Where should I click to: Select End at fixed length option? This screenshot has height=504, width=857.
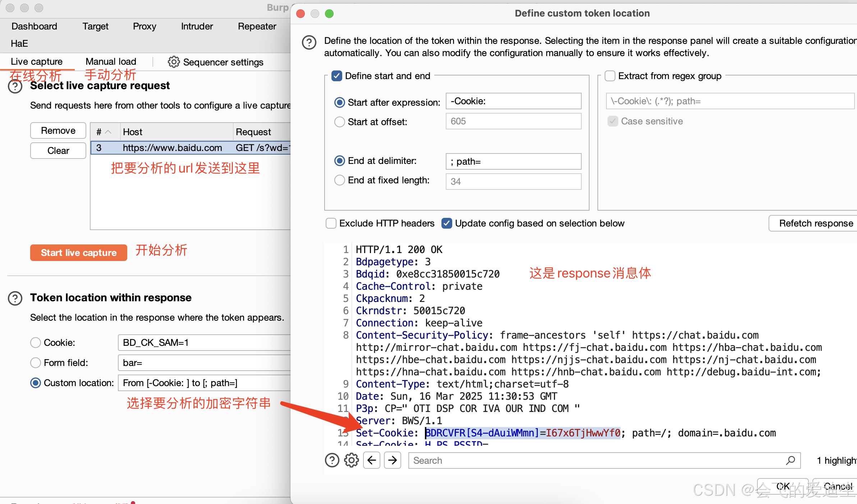[x=340, y=180]
